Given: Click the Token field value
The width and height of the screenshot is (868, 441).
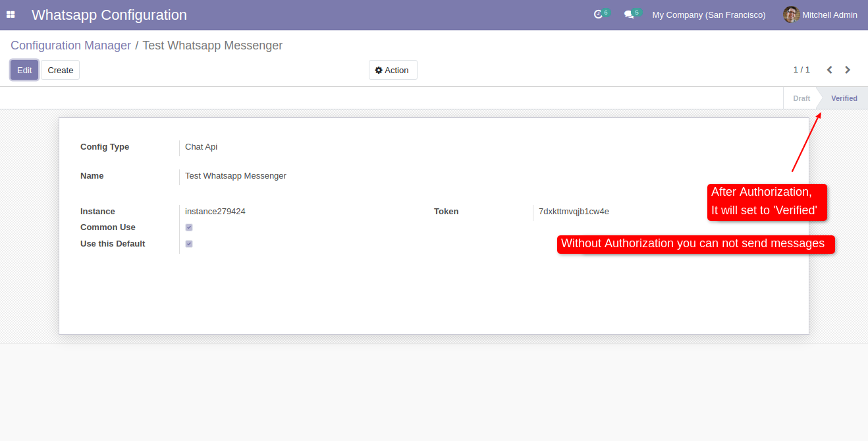Looking at the screenshot, I should tap(574, 212).
